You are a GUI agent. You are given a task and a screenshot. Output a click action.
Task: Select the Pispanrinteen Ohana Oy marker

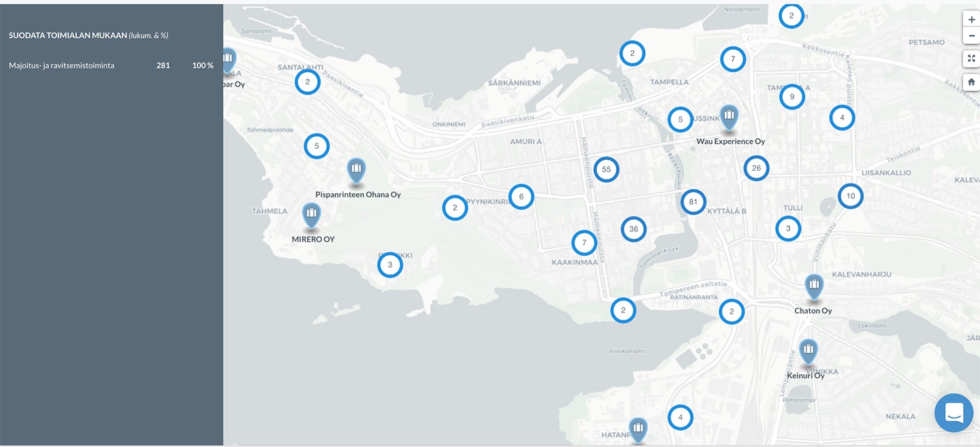[356, 170]
